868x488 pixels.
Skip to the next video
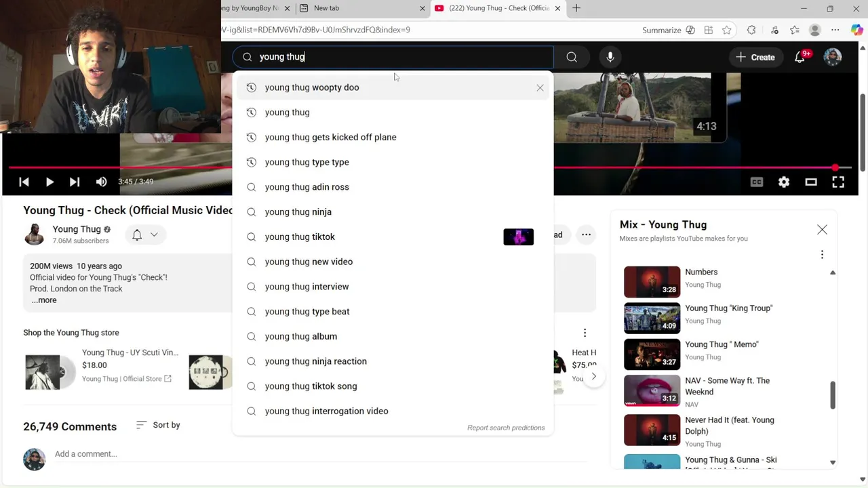(x=75, y=182)
